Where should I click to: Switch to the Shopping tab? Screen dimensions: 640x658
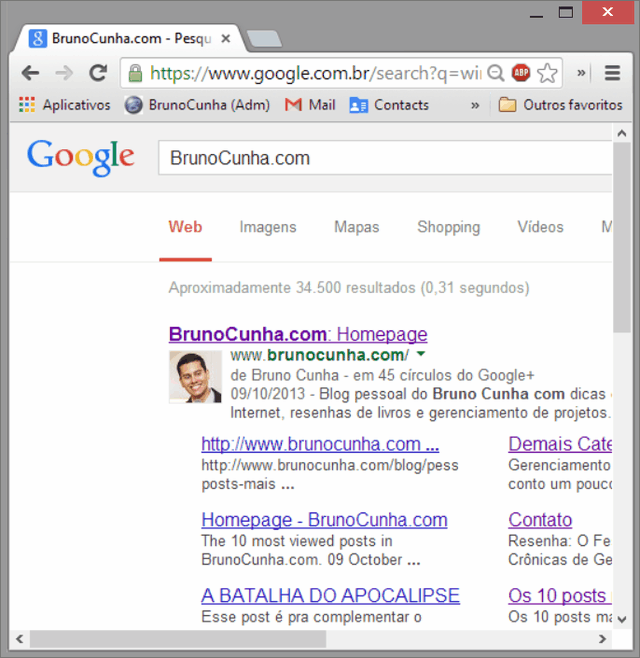pos(448,227)
